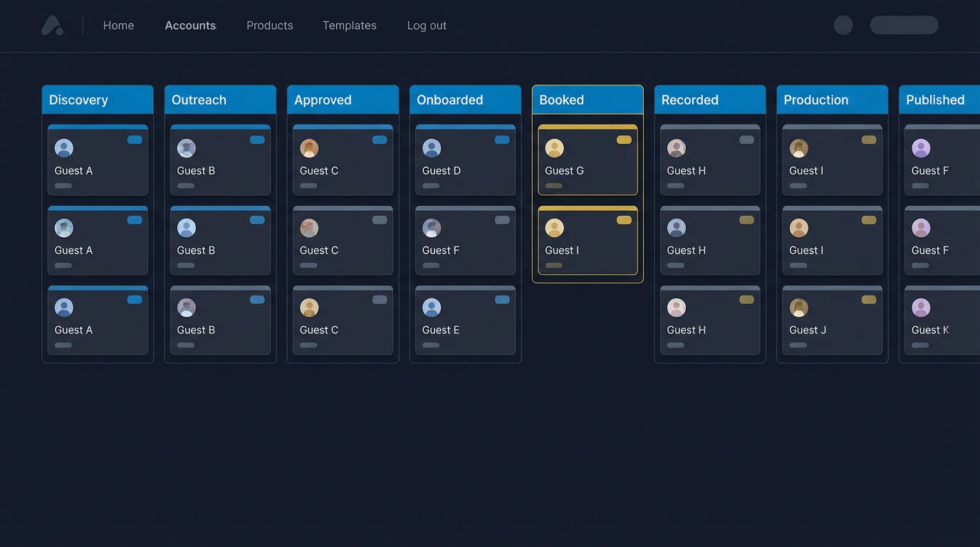Select the Guest E card name

click(x=441, y=330)
